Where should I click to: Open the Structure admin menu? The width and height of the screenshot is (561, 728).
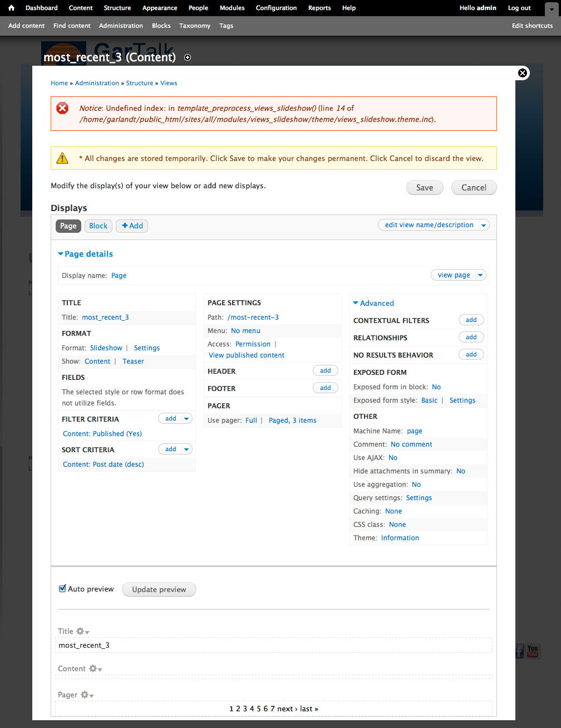(x=117, y=8)
